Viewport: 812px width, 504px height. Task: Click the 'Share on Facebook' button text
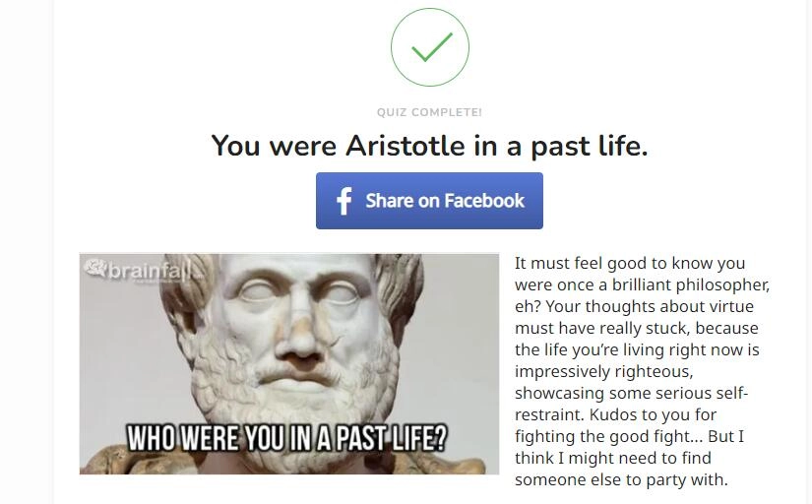click(445, 201)
